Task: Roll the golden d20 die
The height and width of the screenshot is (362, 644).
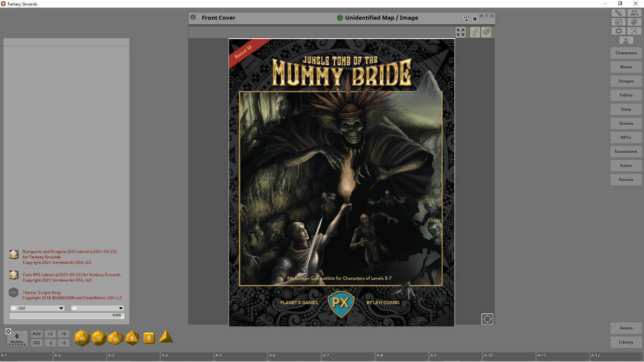Action: point(82,338)
